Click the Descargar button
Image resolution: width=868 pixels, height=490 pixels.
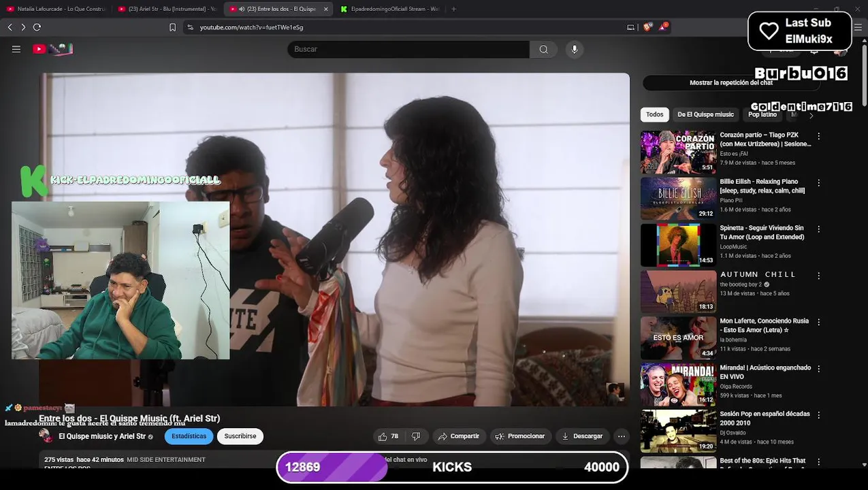pyautogui.click(x=582, y=436)
